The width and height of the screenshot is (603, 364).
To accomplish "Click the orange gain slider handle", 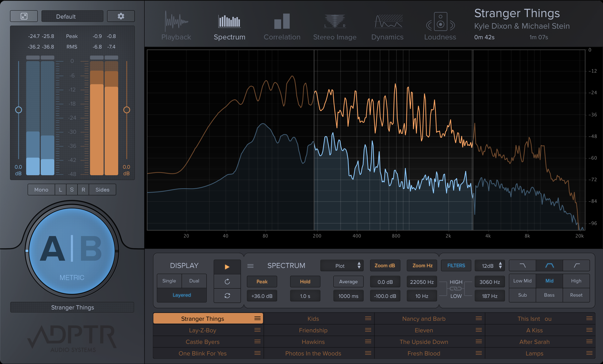I will point(126,110).
